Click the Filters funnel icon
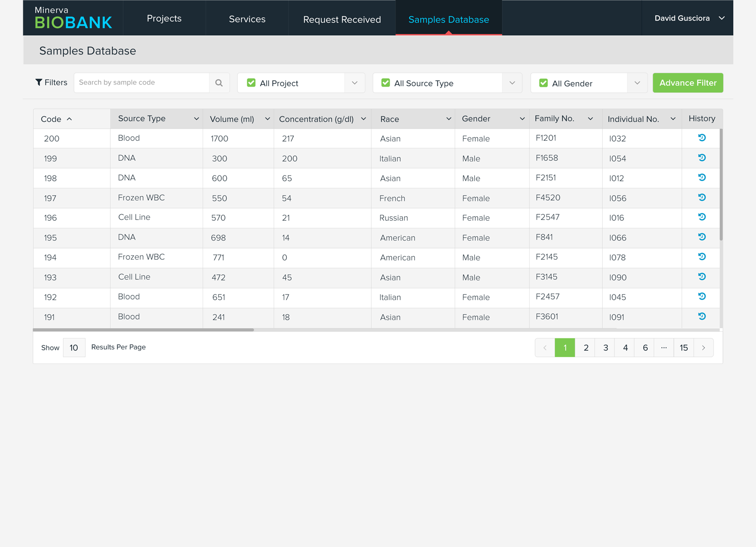Viewport: 756px width, 547px height. click(39, 82)
